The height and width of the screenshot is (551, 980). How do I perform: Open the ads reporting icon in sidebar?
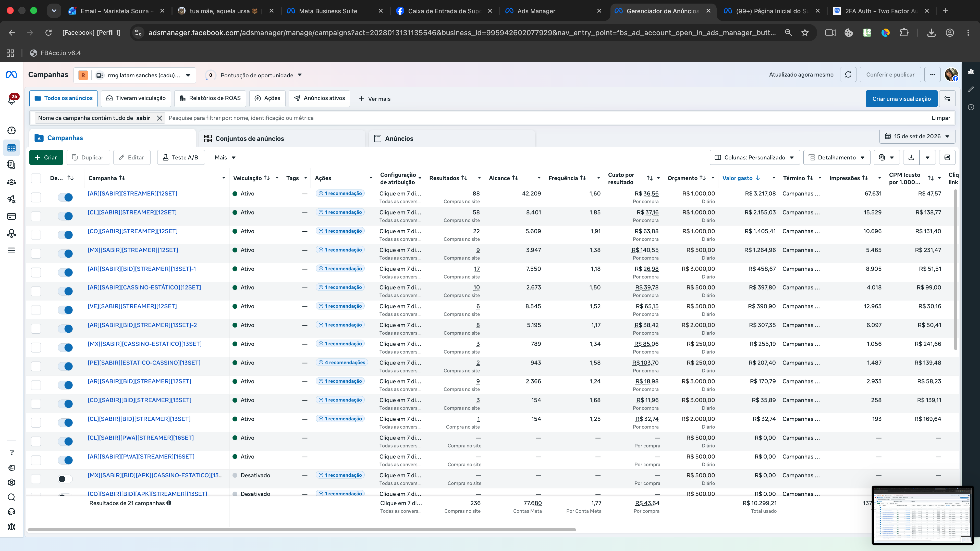[11, 165]
